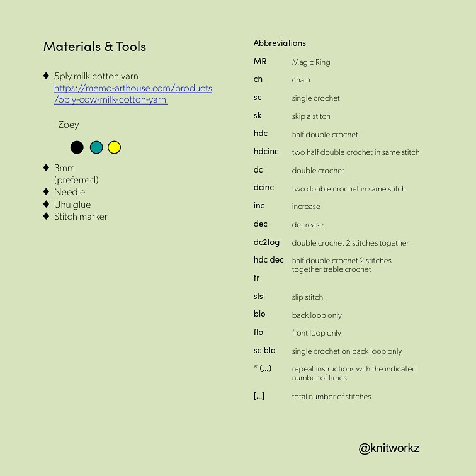This screenshot has height=476, width=476.
Task: Select the slst abbreviation label
Action: click(x=259, y=296)
